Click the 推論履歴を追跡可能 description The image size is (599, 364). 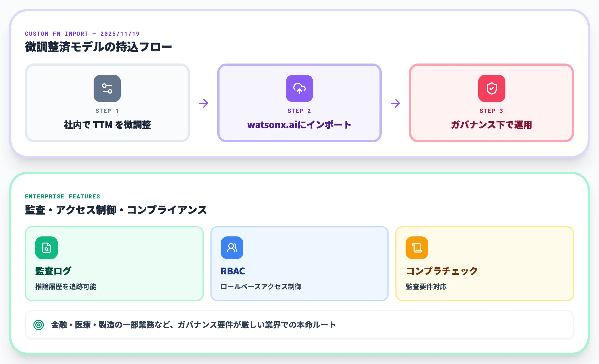(x=66, y=287)
